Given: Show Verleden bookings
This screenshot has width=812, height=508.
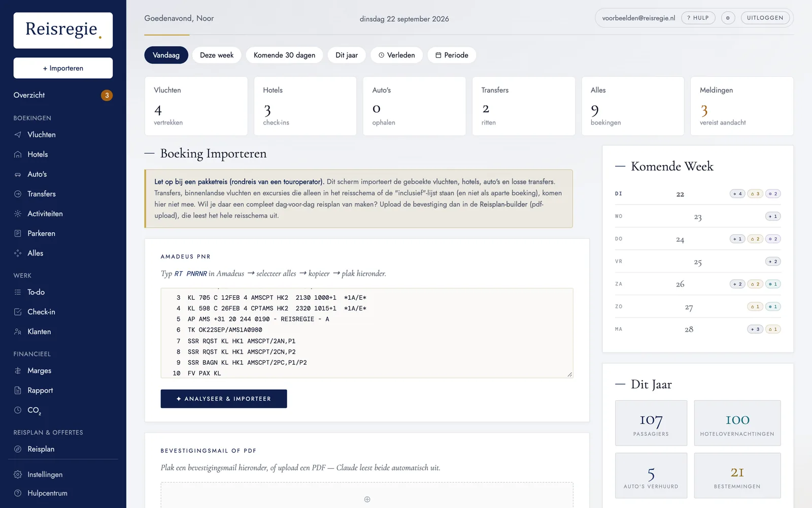Looking at the screenshot, I should [x=397, y=55].
